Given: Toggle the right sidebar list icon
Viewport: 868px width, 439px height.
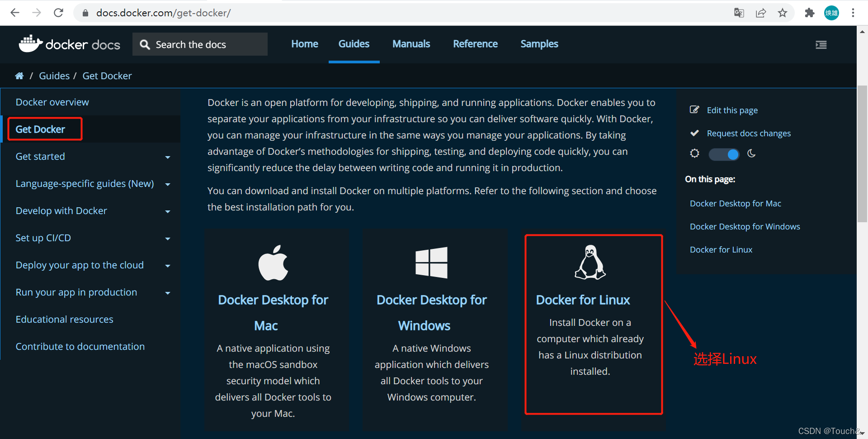Looking at the screenshot, I should click(x=821, y=44).
